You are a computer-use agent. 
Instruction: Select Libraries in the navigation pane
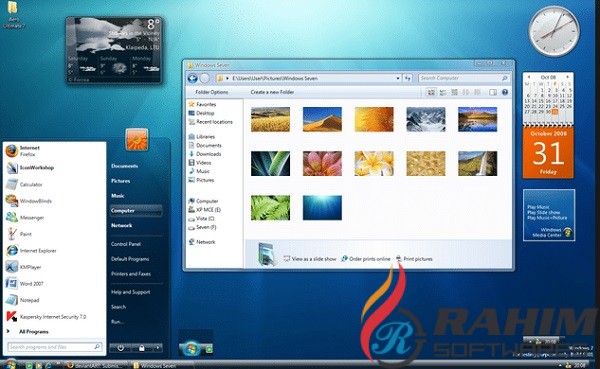click(202, 137)
